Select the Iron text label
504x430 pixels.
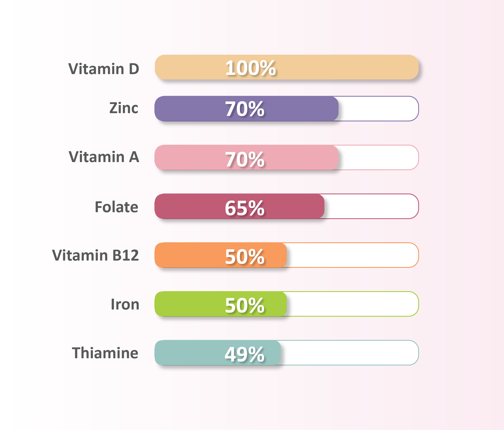(125, 304)
